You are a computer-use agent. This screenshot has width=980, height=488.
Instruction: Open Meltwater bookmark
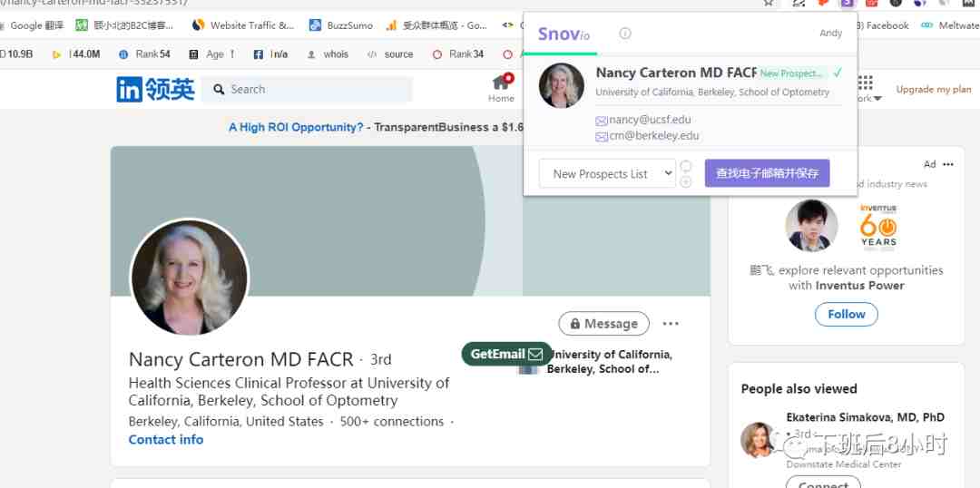[x=949, y=25]
